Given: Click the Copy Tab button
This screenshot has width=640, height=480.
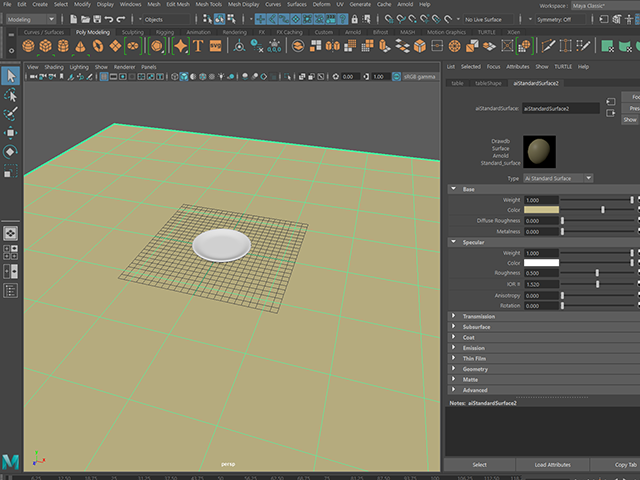Looking at the screenshot, I should (x=616, y=464).
